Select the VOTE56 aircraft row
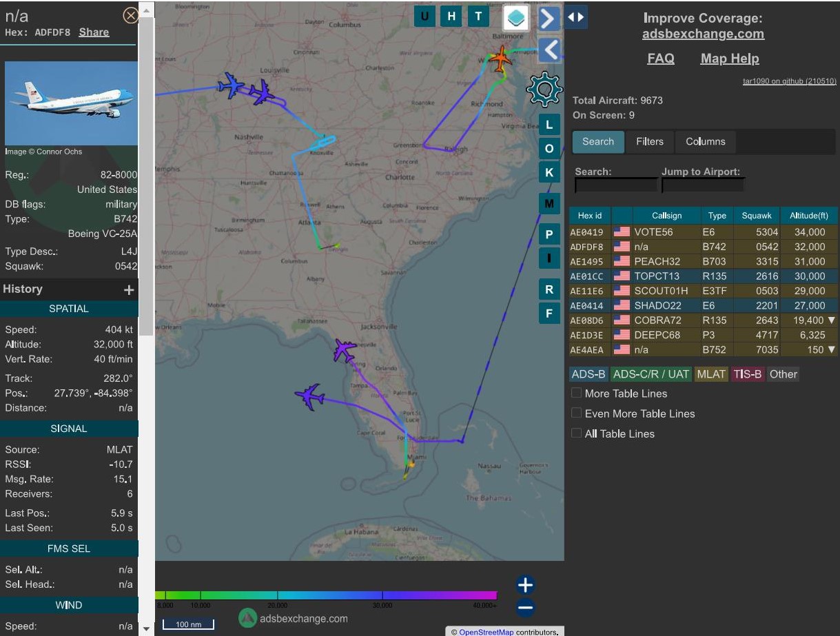 click(x=704, y=232)
